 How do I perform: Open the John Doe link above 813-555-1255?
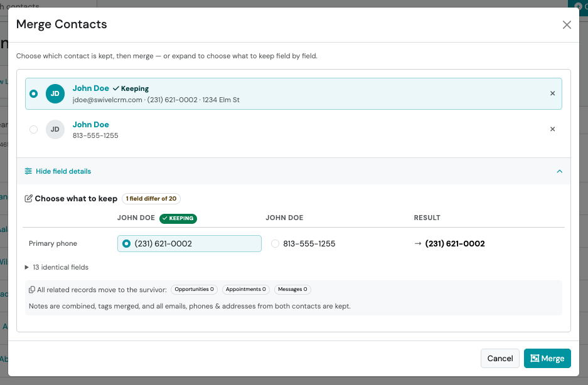click(x=91, y=124)
